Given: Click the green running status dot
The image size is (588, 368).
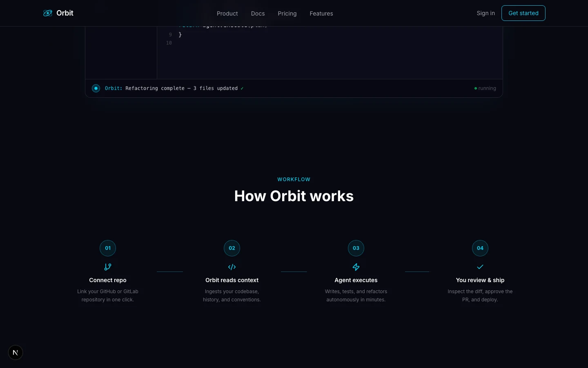Looking at the screenshot, I should pyautogui.click(x=476, y=88).
